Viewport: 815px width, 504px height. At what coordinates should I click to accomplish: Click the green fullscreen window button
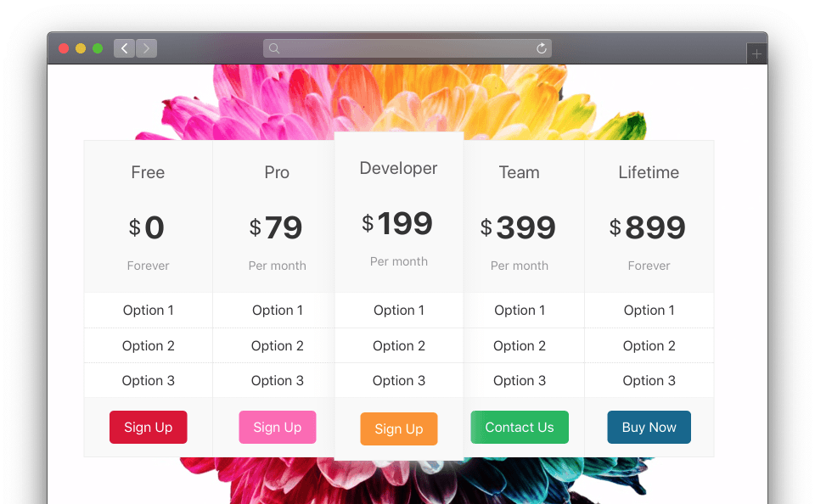click(x=98, y=48)
